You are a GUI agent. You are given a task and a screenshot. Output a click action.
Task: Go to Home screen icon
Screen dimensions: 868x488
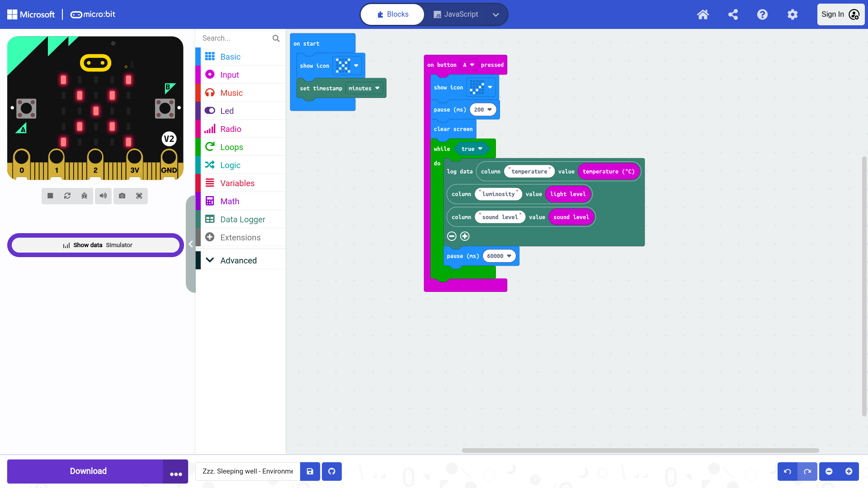(703, 14)
